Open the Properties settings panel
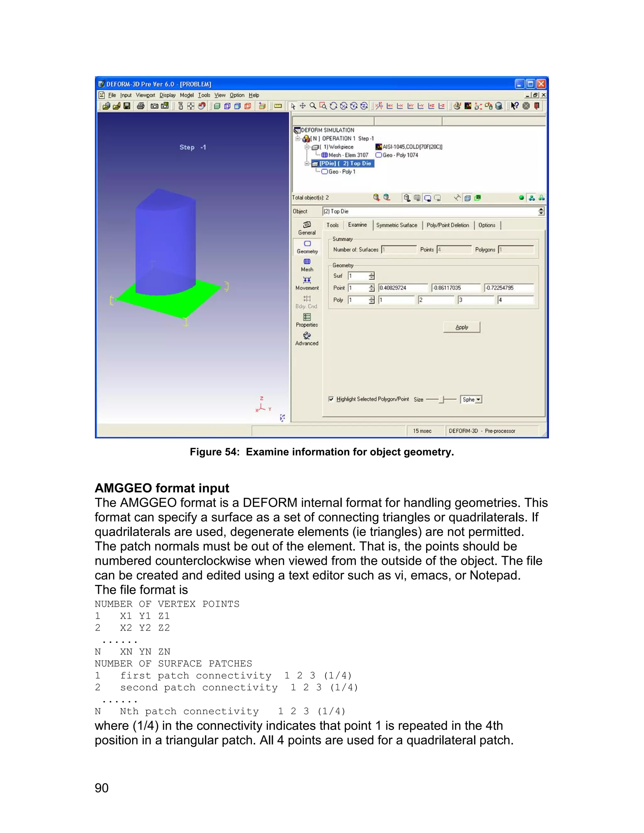 (307, 320)
